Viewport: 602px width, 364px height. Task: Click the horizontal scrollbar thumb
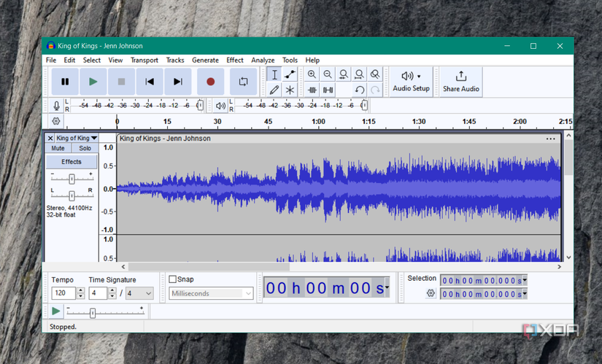coord(209,266)
